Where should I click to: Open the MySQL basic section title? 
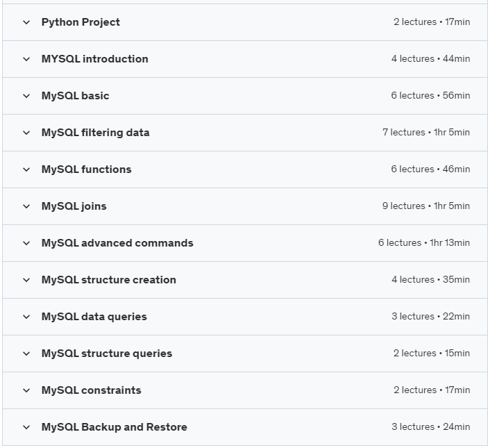click(x=76, y=96)
